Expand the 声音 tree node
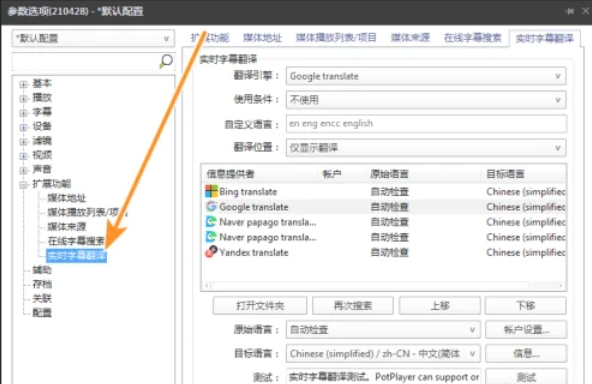The width and height of the screenshot is (592, 384). 23,170
